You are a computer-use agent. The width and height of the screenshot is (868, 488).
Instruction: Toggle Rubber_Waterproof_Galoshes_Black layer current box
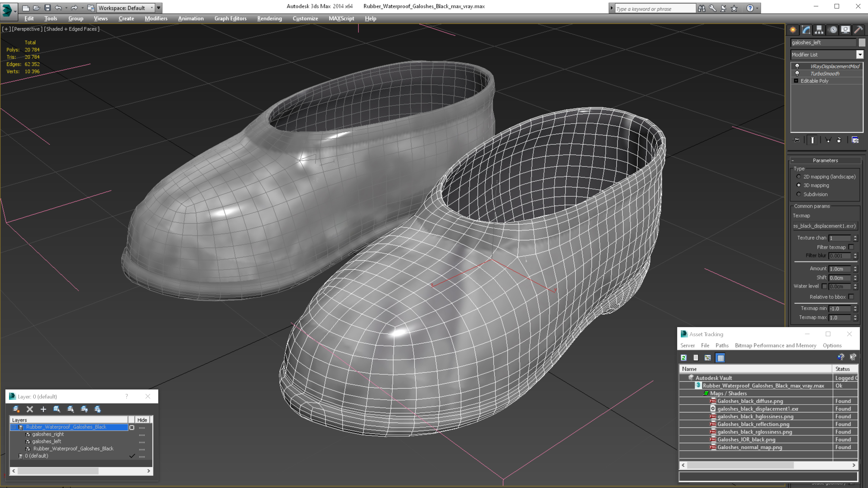(132, 427)
